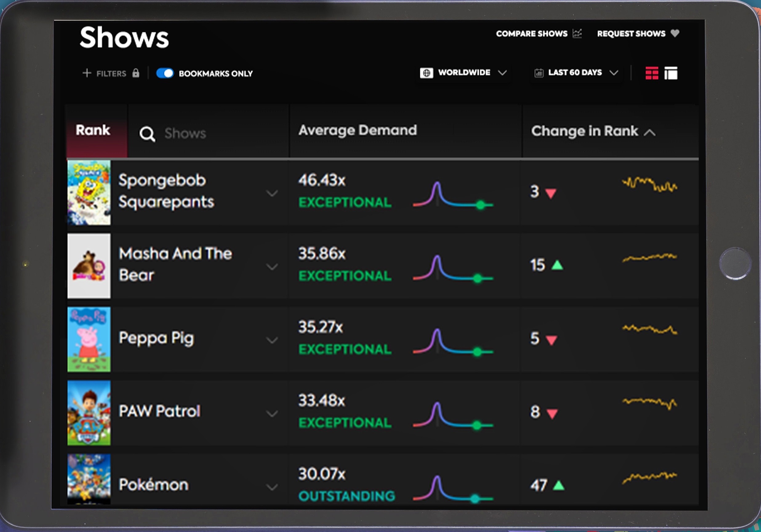
Task: Click the Exceptional label for PAW Patrol
Action: (x=345, y=423)
